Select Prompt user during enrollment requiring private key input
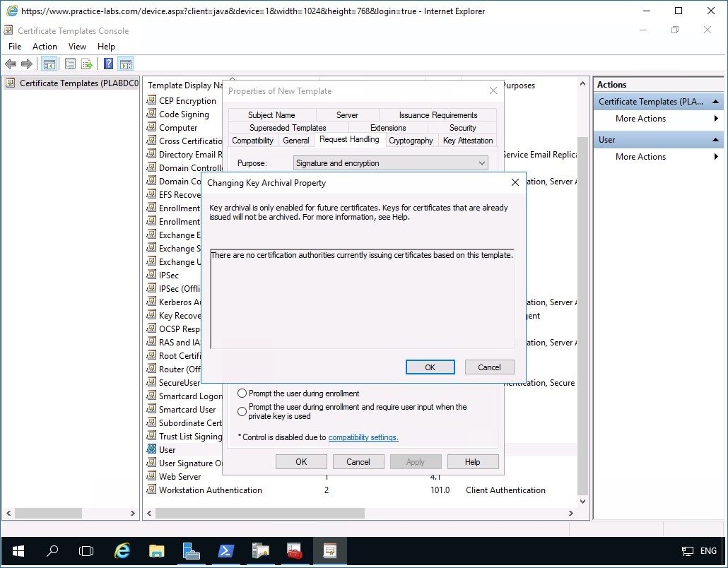Image resolution: width=728 pixels, height=568 pixels. (x=242, y=411)
